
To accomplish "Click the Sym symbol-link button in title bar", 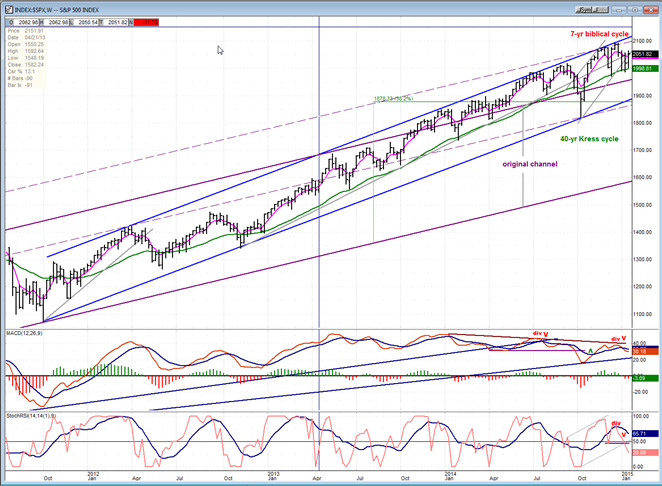I will [583, 9].
